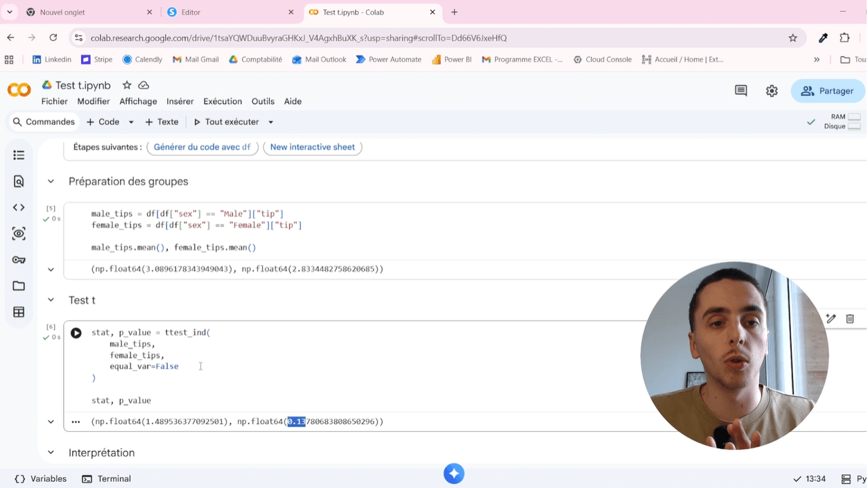Click Générer du code avec df
The width and height of the screenshot is (868, 488).
click(x=202, y=147)
